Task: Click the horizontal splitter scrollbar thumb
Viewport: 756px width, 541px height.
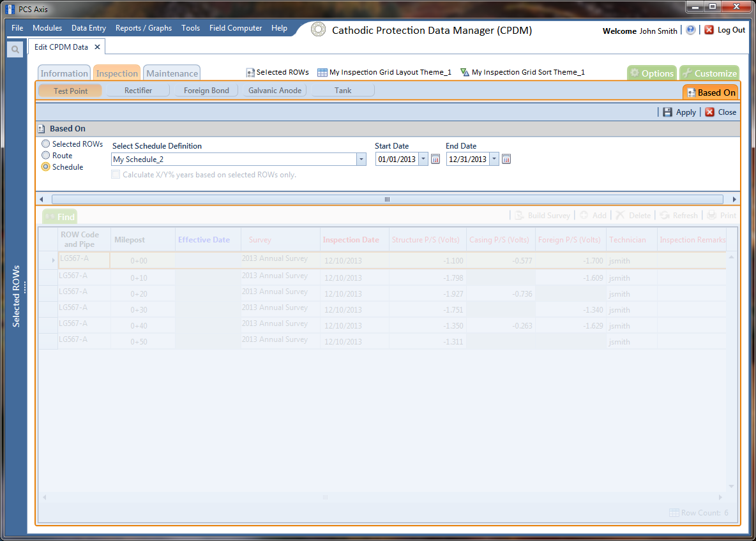Action: (387, 199)
